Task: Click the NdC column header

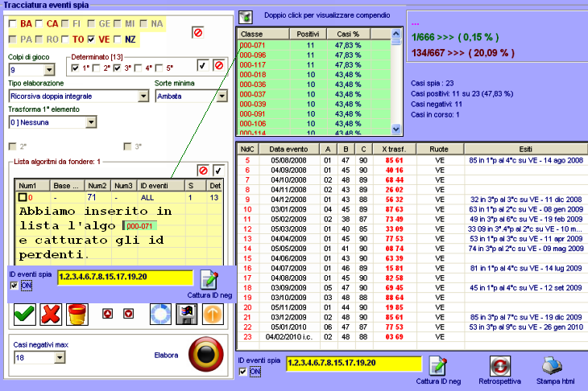Action: (x=247, y=149)
